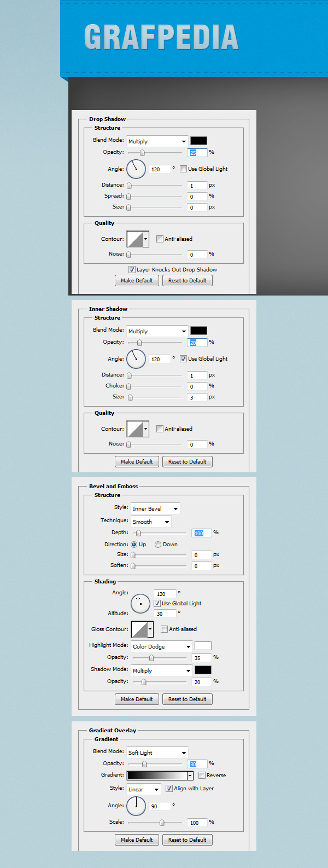The width and height of the screenshot is (328, 868).
Task: Click the Gradient Overlay Angle value field
Action: 160,806
